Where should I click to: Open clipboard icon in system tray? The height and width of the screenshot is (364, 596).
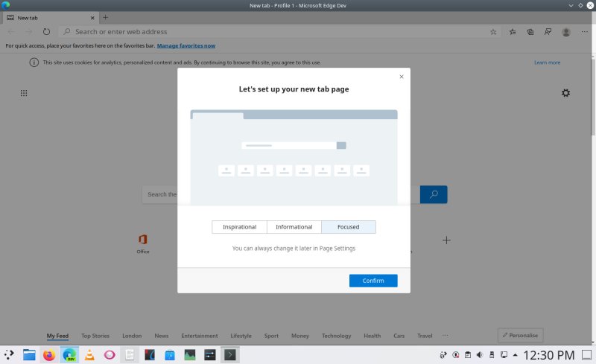[468, 355]
